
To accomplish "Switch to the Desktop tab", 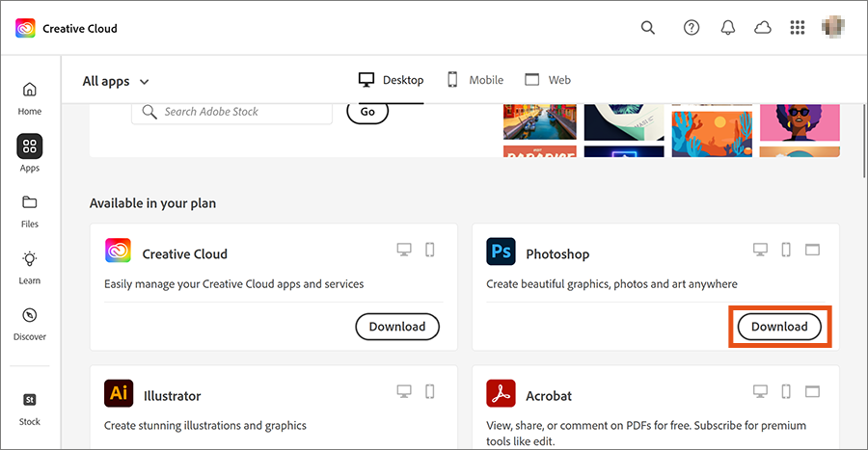I will (x=391, y=80).
